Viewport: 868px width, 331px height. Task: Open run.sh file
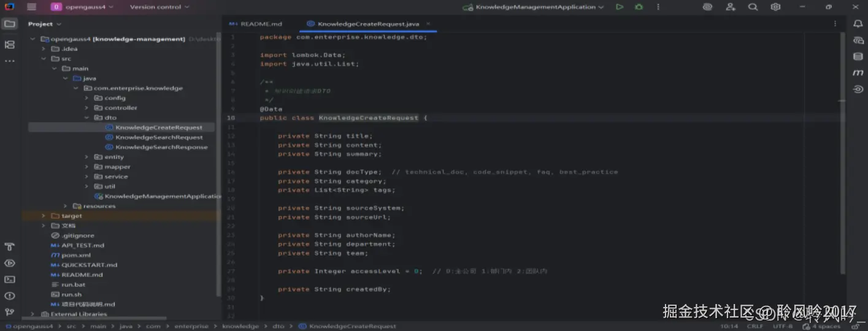(71, 294)
